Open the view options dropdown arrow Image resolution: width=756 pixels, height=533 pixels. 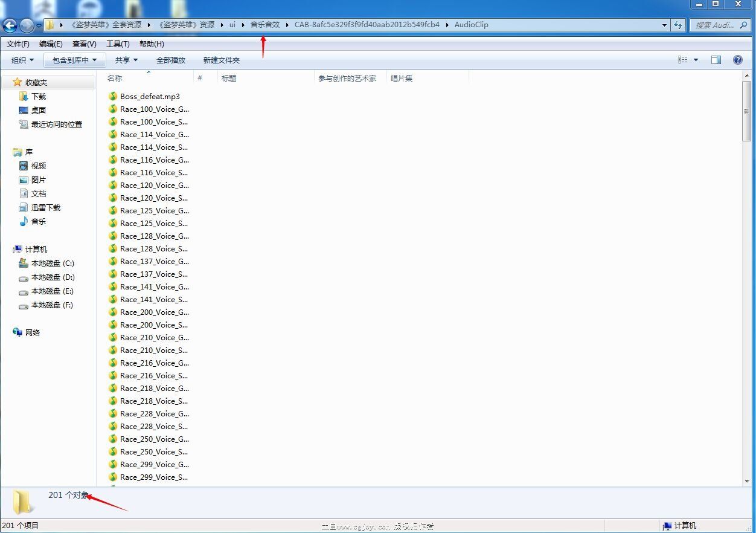[x=696, y=60]
